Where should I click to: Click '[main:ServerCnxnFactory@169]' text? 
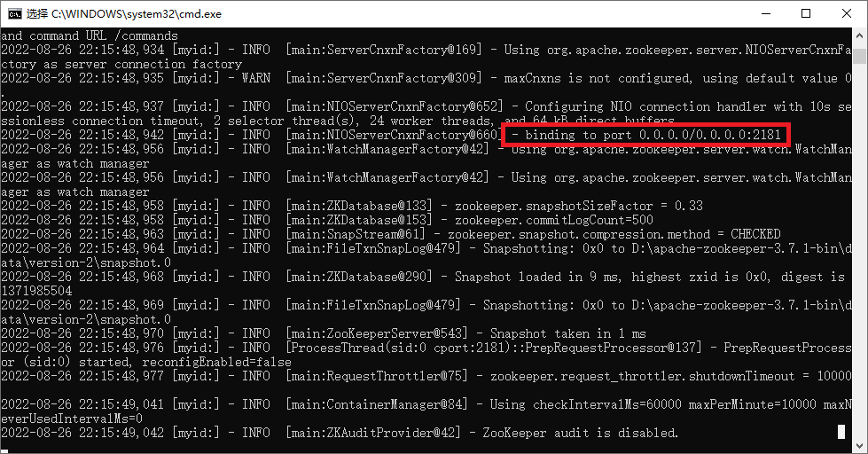point(384,50)
